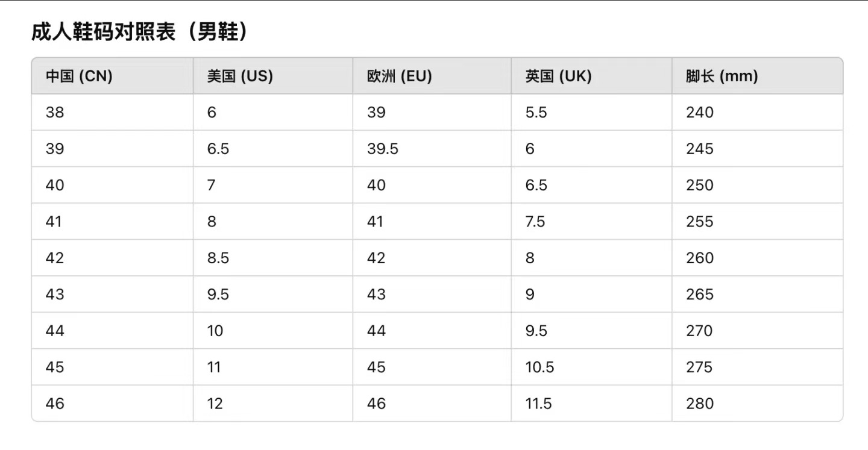Click the UK size 11.5 cell
This screenshot has height=450, width=868.
coord(538,404)
